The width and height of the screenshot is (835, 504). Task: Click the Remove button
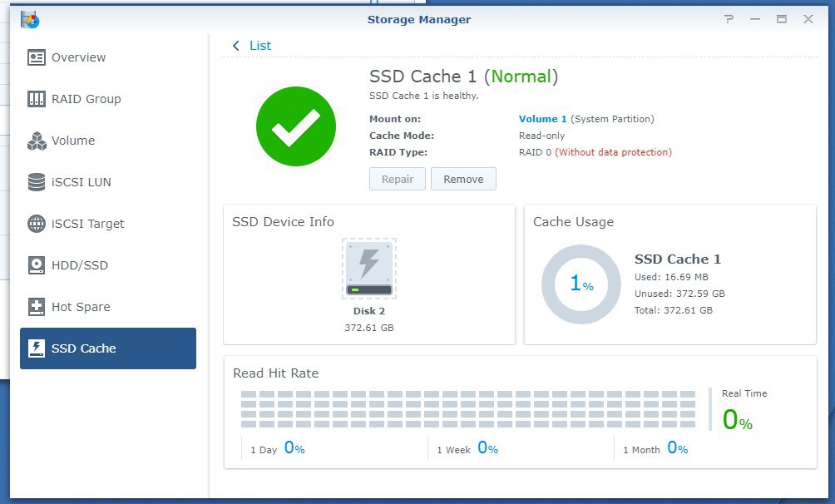pos(463,179)
